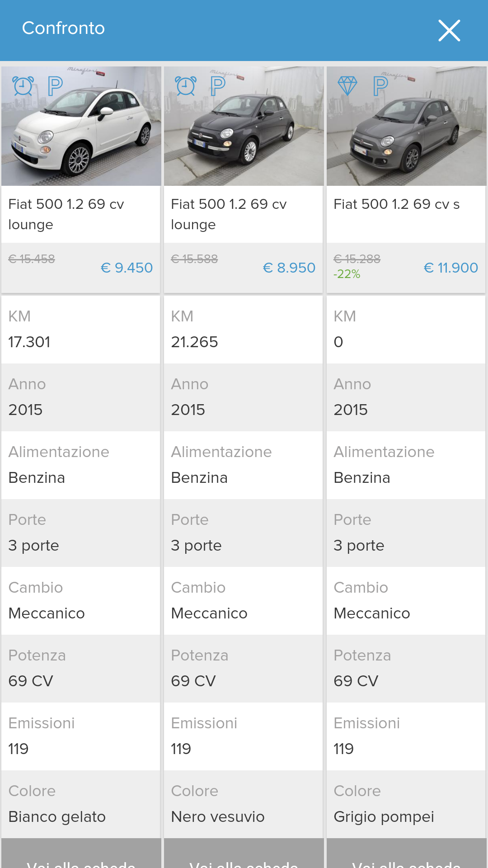Tap the P badge icon on white Fiat

pos(55,86)
